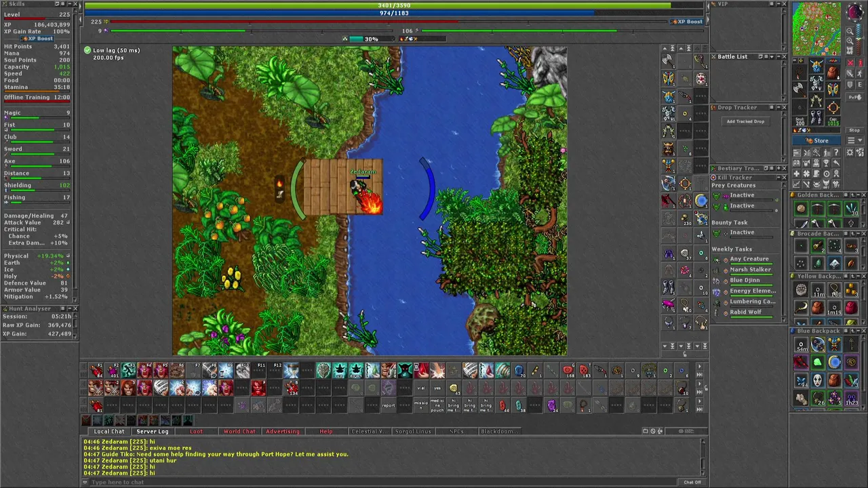Click the axe weapon slot in equipment
Image resolution: width=868 pixels, height=488 pixels.
pos(800,89)
